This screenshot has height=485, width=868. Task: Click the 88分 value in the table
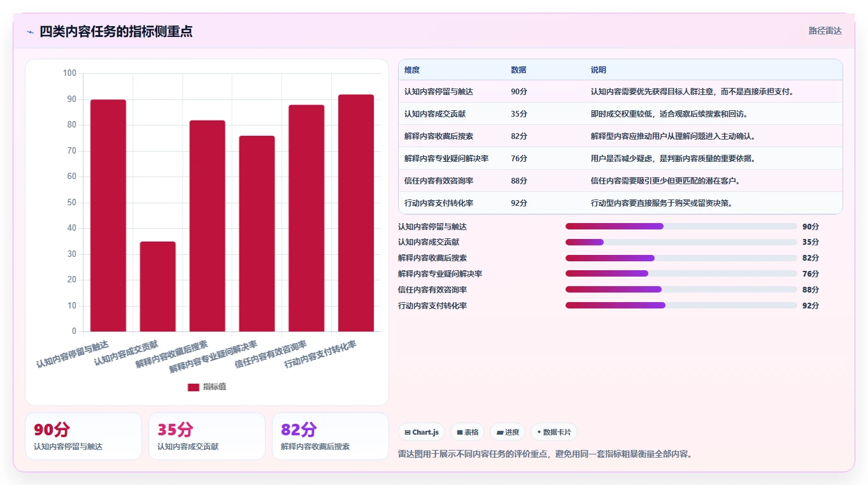[x=519, y=181]
